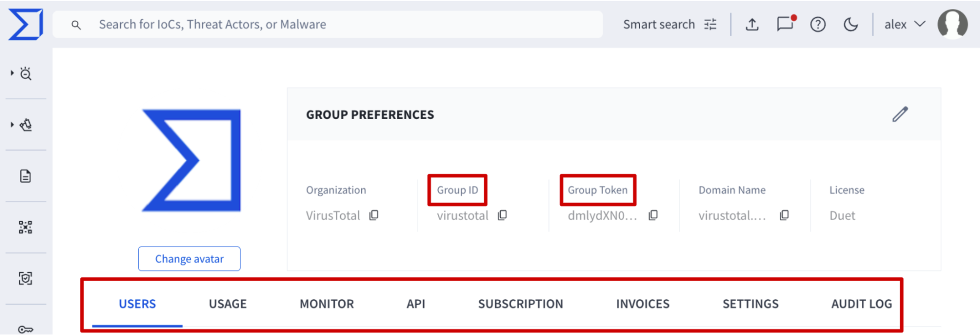
Task: Switch to the USAGE tab
Action: 228,304
